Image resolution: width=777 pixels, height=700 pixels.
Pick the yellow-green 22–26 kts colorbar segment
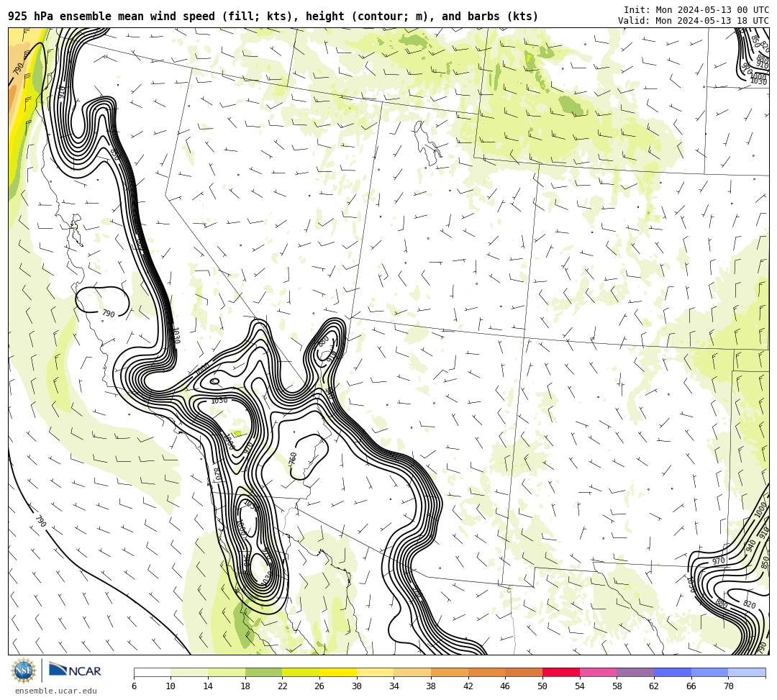301,672
